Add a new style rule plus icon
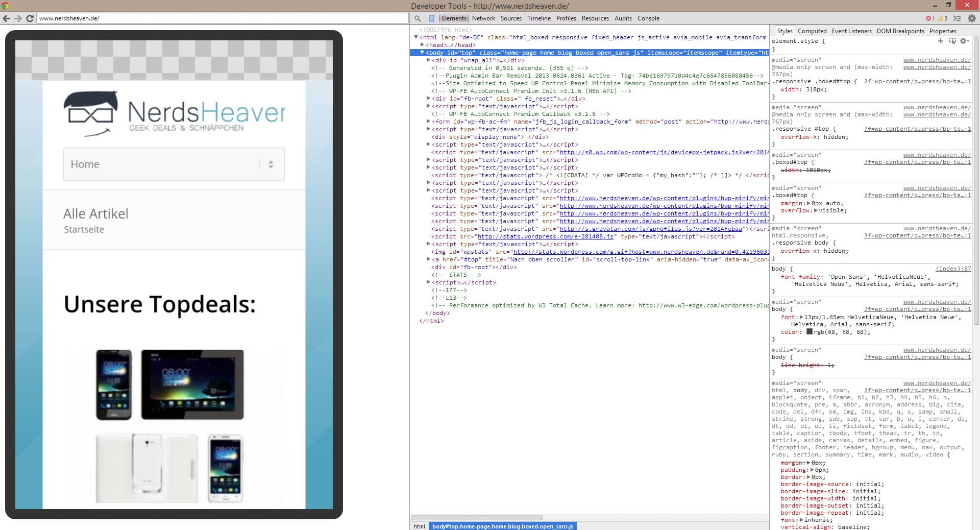980x530 pixels. tap(940, 41)
